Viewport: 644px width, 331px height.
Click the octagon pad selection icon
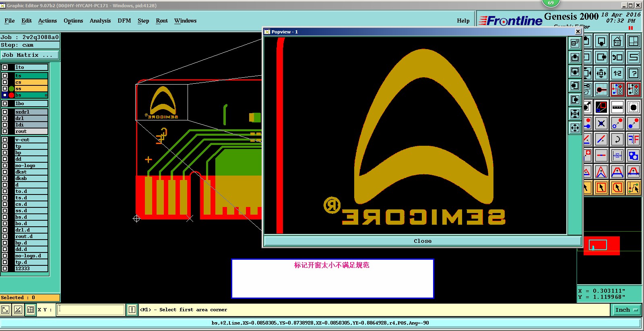pyautogui.click(x=634, y=107)
